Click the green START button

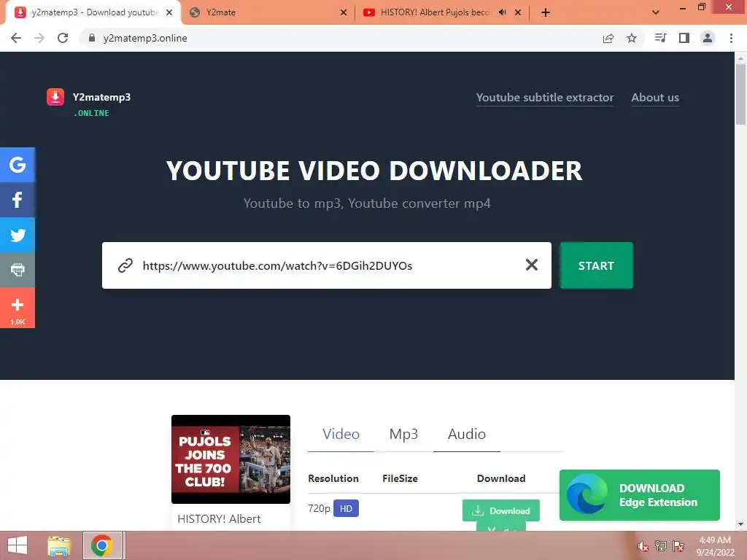pos(597,265)
